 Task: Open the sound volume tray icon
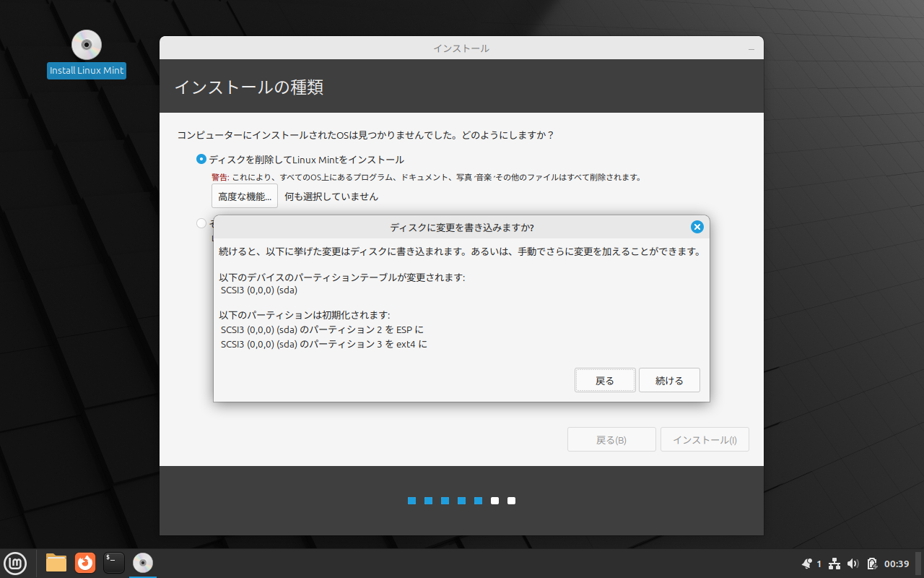tap(853, 564)
